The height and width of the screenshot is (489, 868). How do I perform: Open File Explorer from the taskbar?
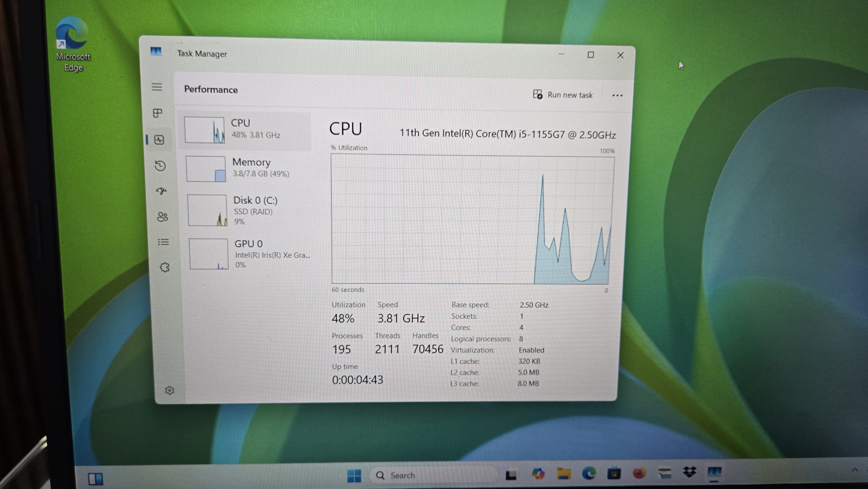point(564,474)
